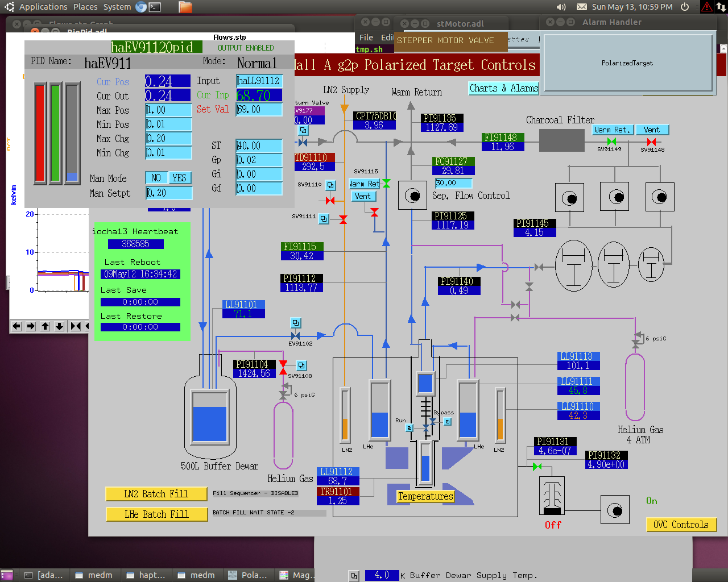
Task: Switch to the [ada... taskbar terminal
Action: pyautogui.click(x=44, y=575)
